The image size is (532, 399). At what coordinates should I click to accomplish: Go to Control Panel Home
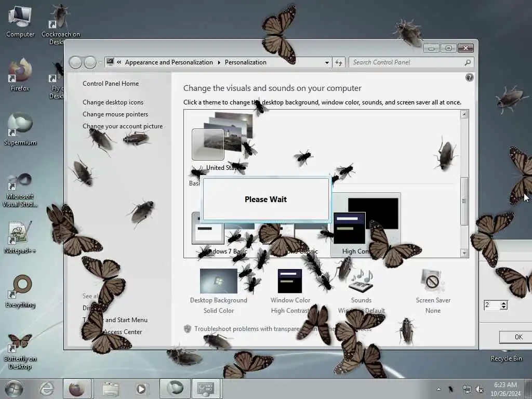111,84
